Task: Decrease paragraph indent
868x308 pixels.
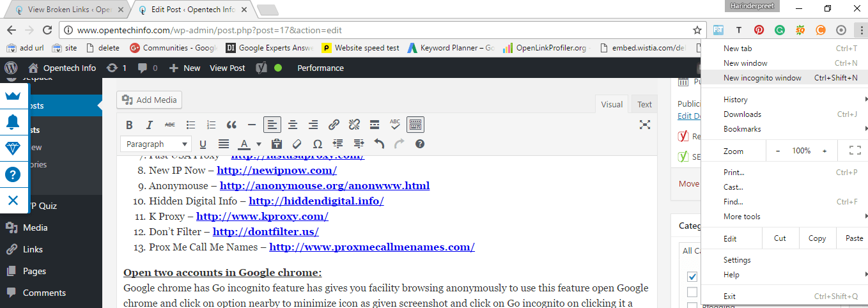Action: pyautogui.click(x=337, y=144)
